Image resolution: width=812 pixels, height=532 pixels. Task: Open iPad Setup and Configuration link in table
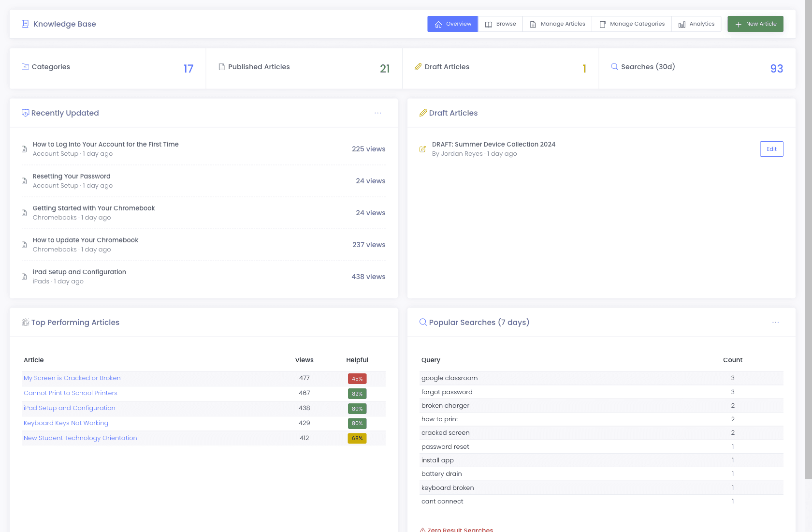pyautogui.click(x=70, y=408)
